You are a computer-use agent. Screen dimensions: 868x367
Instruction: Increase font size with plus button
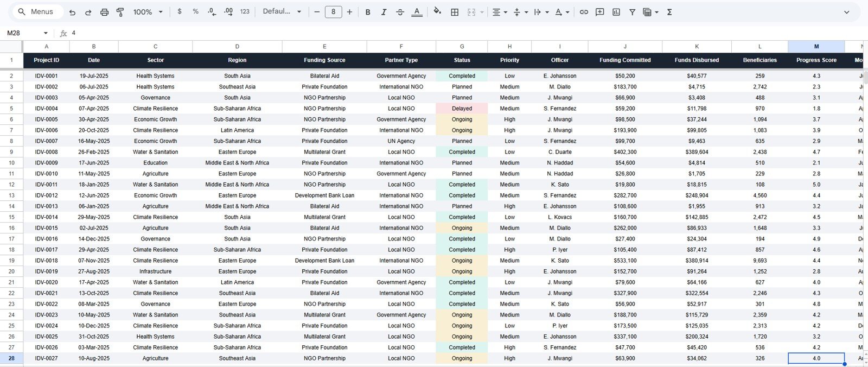coord(349,11)
